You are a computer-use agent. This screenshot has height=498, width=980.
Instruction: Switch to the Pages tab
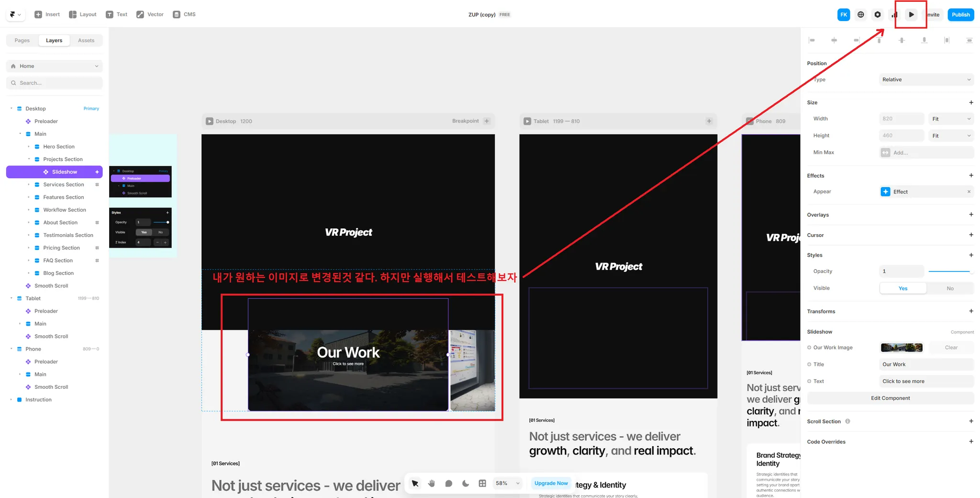coord(22,41)
